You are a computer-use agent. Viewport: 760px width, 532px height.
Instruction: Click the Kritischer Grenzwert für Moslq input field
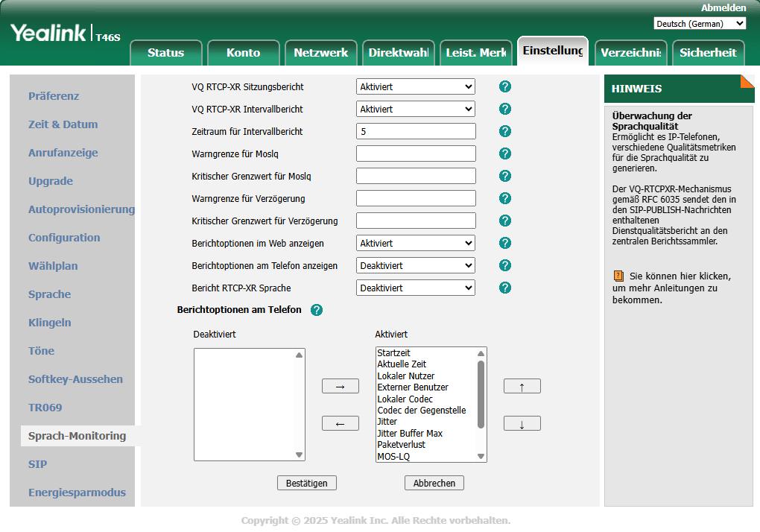point(415,176)
